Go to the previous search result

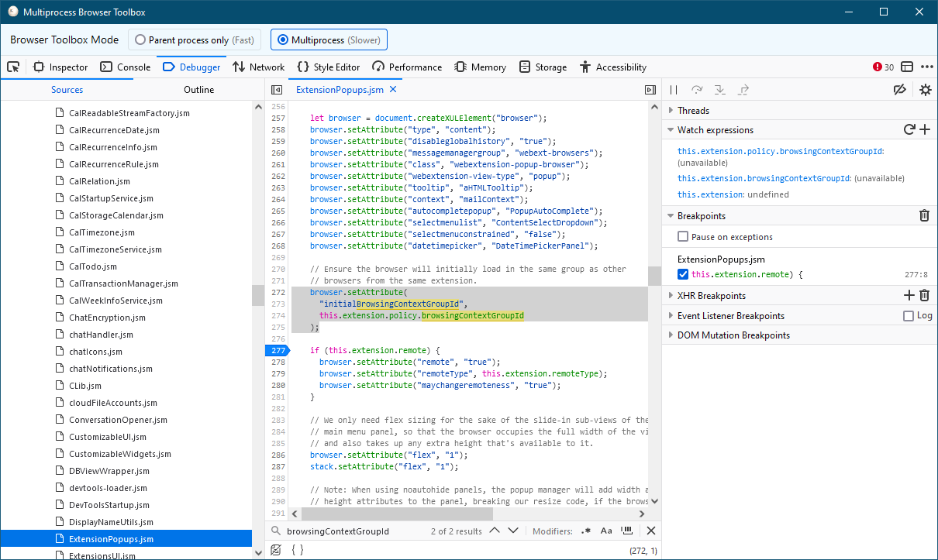click(x=495, y=531)
